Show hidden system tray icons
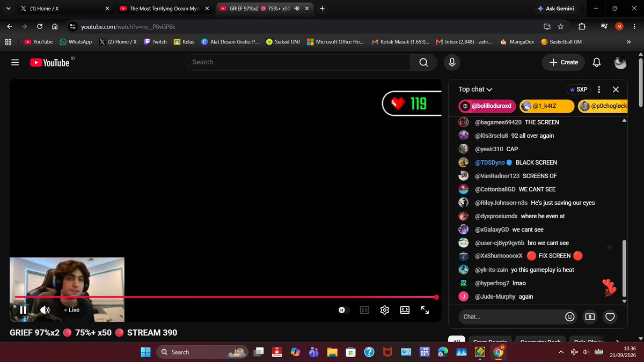This screenshot has width=644, height=362. [x=561, y=352]
